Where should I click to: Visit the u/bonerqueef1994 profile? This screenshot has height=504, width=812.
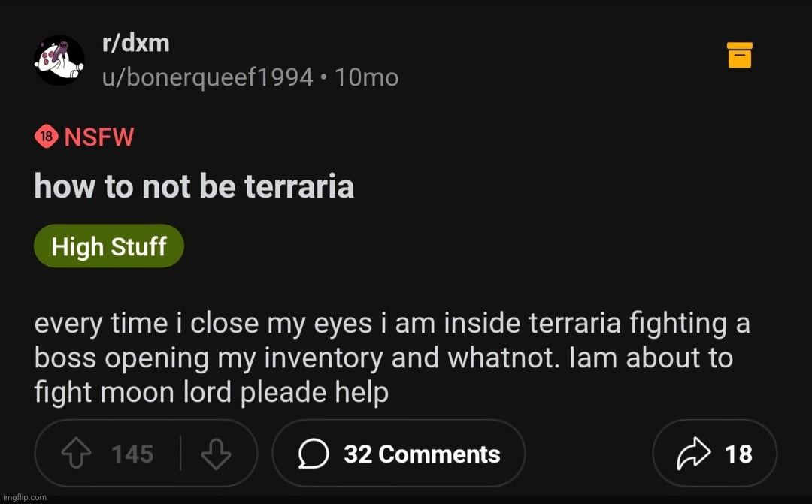(x=208, y=77)
